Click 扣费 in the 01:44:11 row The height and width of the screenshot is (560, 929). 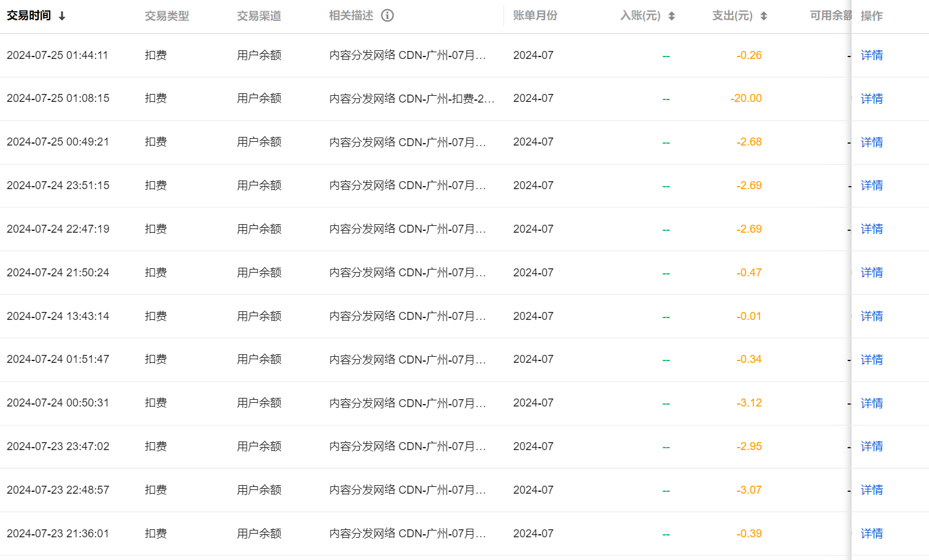(156, 55)
